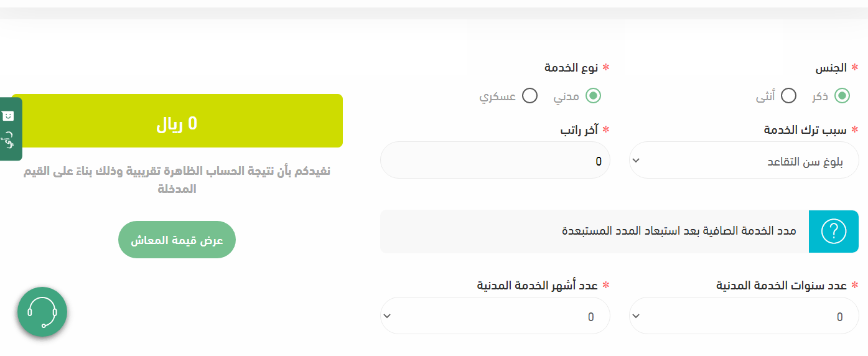The height and width of the screenshot is (356, 868).
Task: Expand the عدد أشهر الخدمة المدنية dropdown
Action: [x=495, y=316]
